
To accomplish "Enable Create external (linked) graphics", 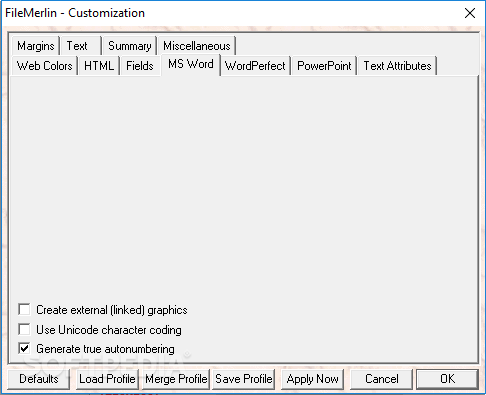I will pyautogui.click(x=24, y=310).
